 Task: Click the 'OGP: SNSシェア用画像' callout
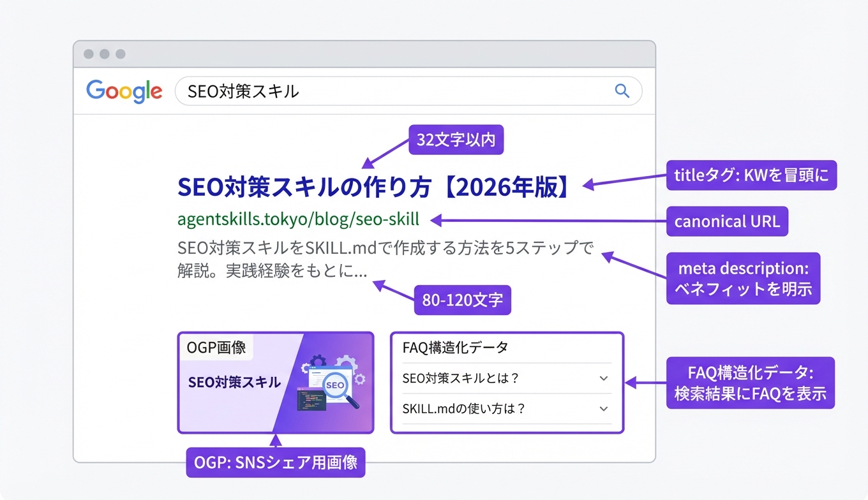275,462
